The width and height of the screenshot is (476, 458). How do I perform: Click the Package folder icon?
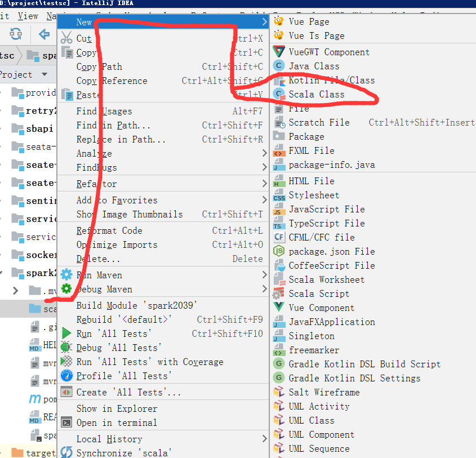279,136
